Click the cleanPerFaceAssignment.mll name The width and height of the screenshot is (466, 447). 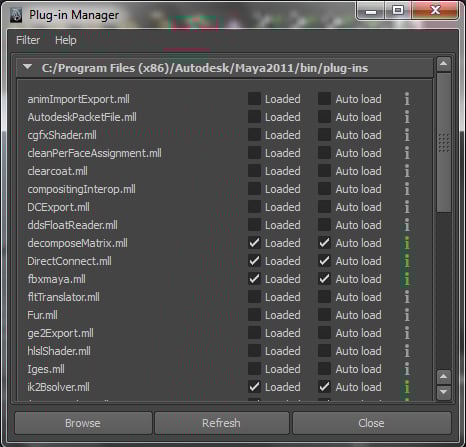94,153
